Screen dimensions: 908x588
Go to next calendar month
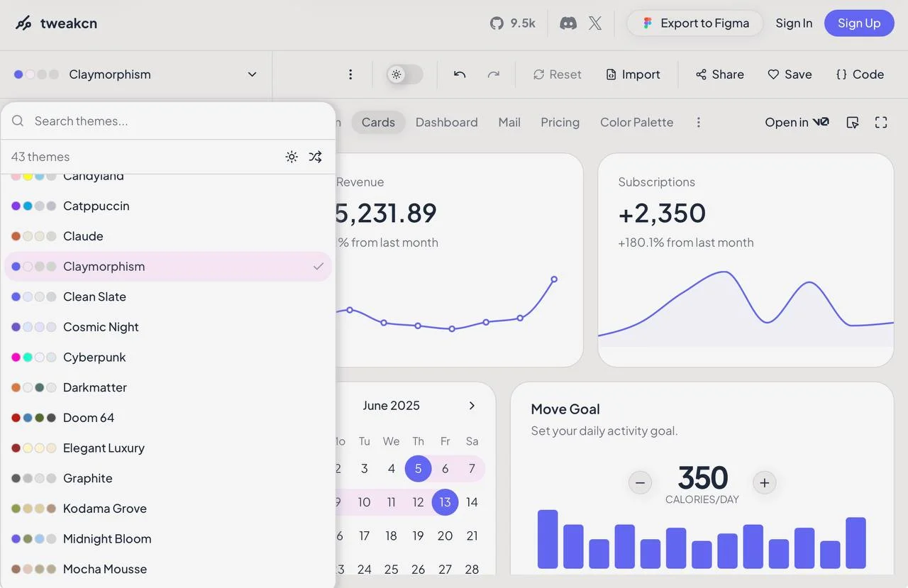[x=472, y=406]
